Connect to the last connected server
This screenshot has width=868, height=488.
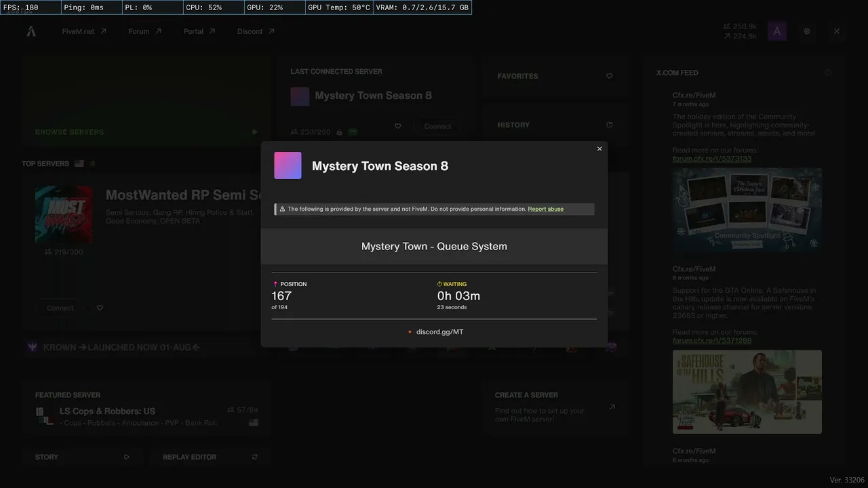[437, 126]
